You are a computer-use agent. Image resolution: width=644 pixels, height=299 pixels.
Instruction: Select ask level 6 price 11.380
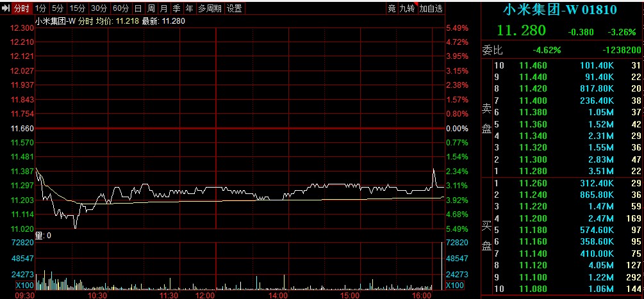click(x=533, y=113)
